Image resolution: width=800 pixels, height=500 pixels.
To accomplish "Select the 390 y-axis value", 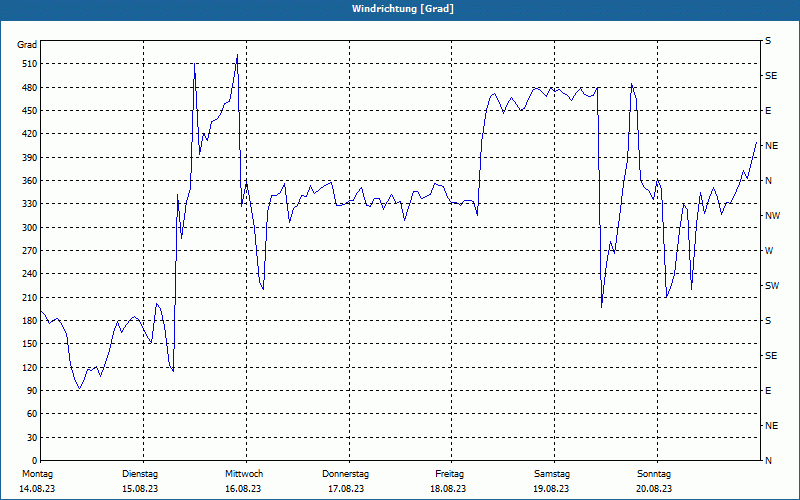I will click(x=30, y=158).
